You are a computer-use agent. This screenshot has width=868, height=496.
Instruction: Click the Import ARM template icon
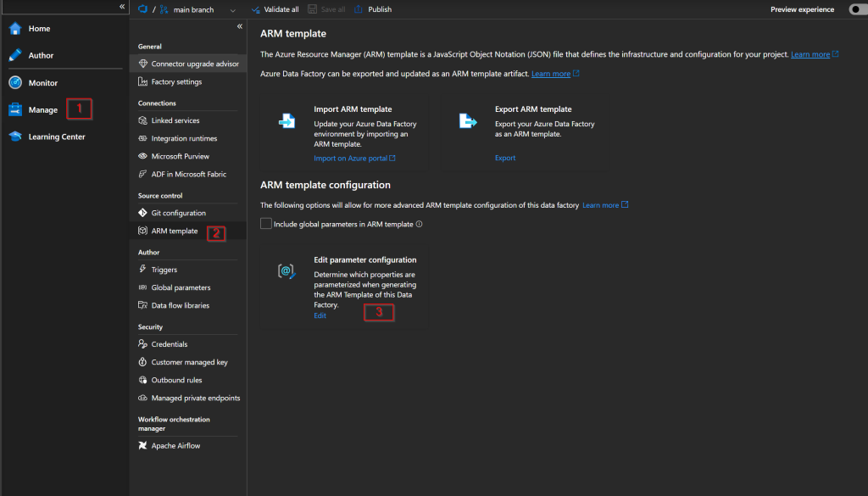click(287, 121)
